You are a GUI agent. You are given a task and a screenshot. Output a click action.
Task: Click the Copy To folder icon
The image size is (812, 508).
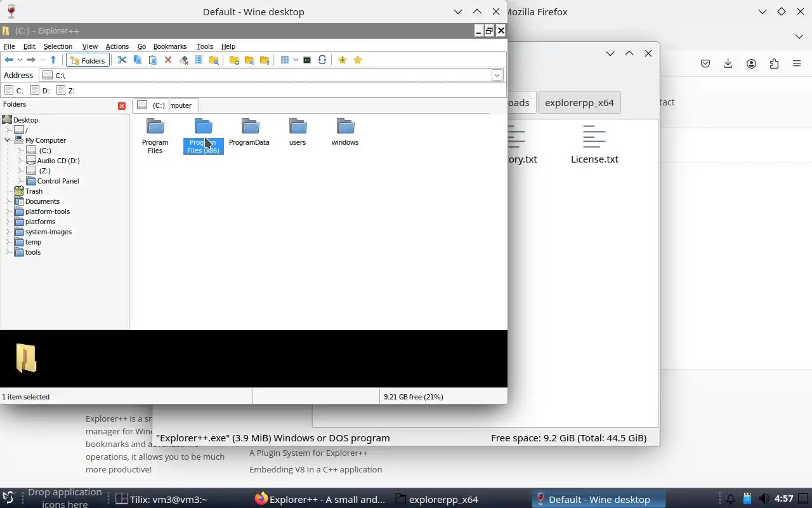tap(249, 60)
